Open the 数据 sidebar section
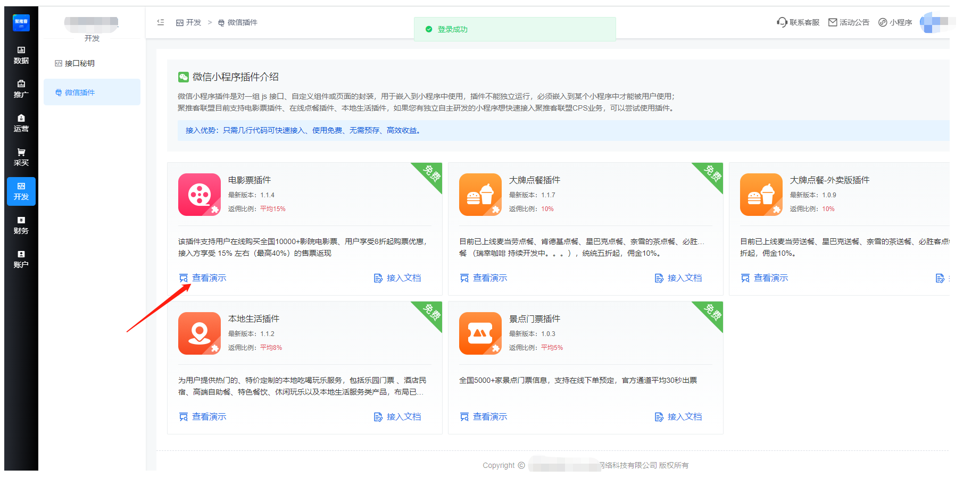Image resolution: width=980 pixels, height=486 pixels. pyautogui.click(x=21, y=55)
